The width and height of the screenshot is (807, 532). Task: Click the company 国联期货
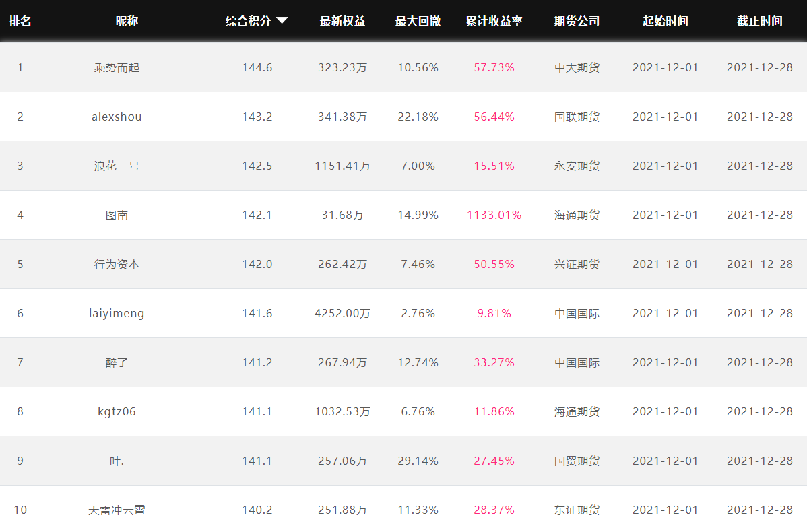point(577,117)
